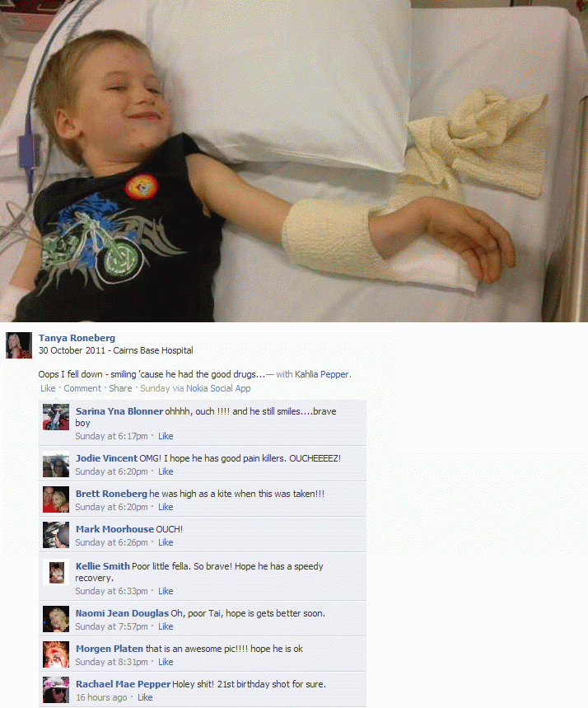This screenshot has height=708, width=588.
Task: Like the post under the photo caption
Action: (x=48, y=388)
